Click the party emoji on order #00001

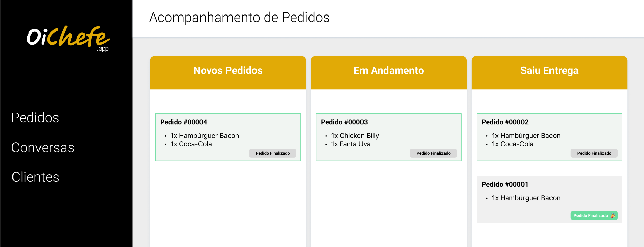pos(613,216)
